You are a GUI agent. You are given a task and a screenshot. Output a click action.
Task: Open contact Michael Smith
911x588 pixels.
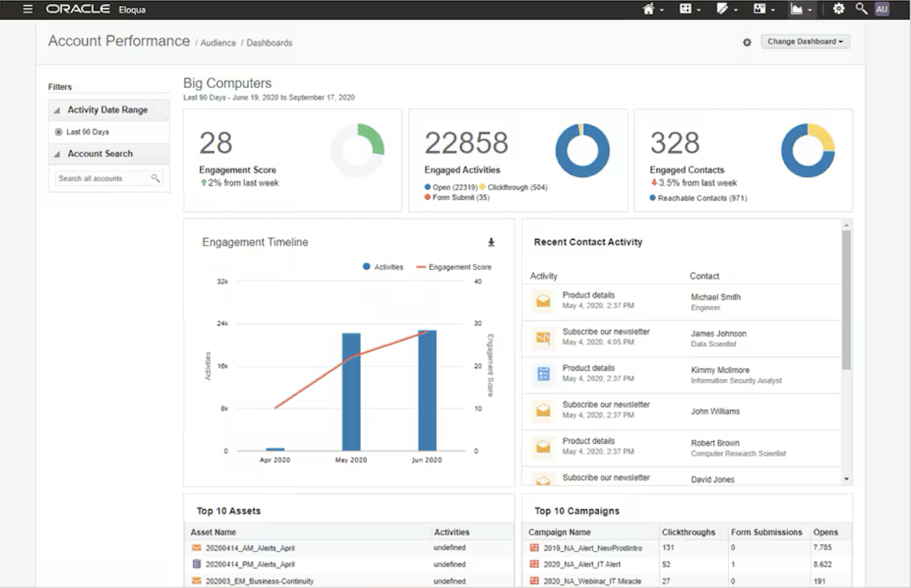coord(715,297)
